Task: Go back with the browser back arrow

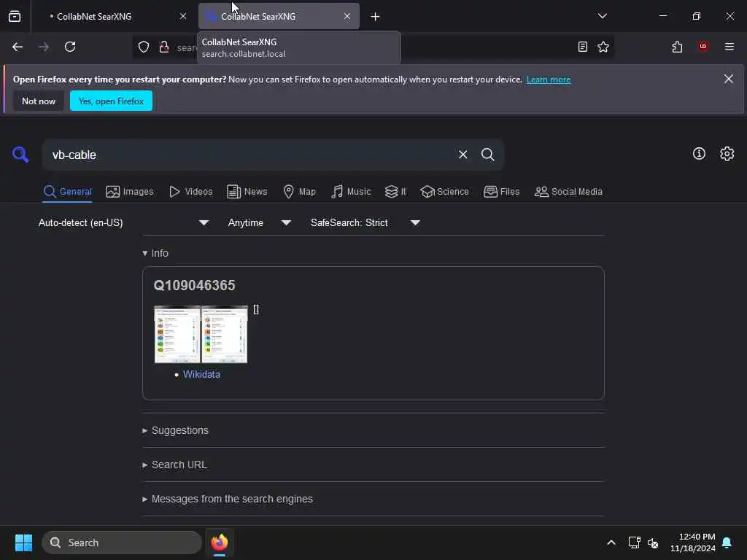Action: point(18,47)
